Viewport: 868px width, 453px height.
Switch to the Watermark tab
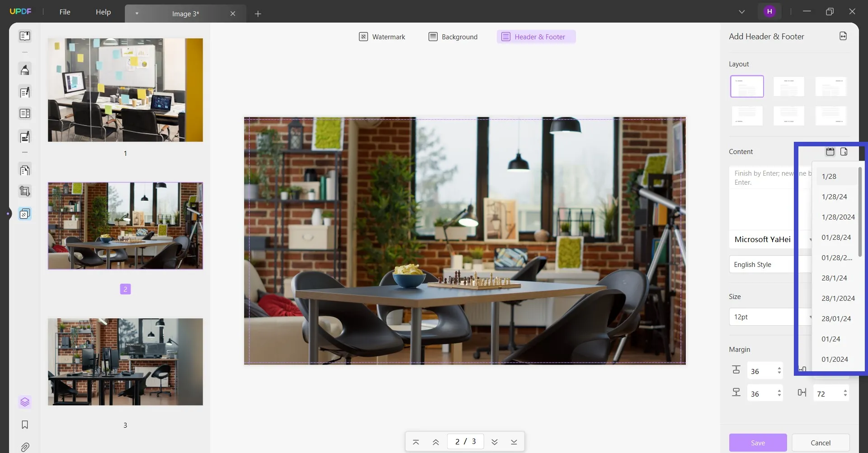point(382,37)
